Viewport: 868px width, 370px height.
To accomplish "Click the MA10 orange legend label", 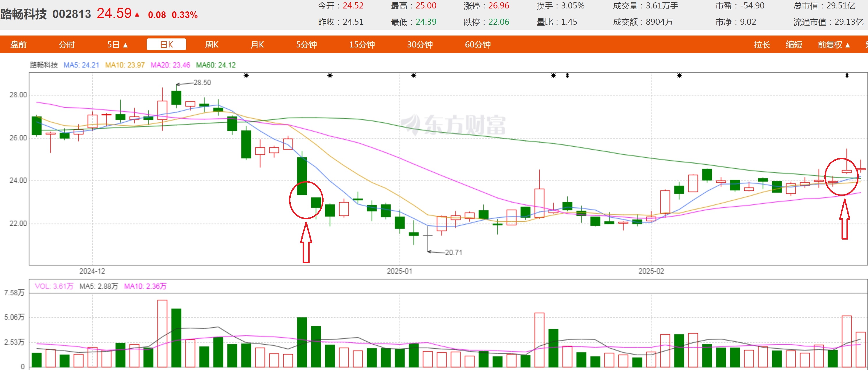I will point(125,65).
